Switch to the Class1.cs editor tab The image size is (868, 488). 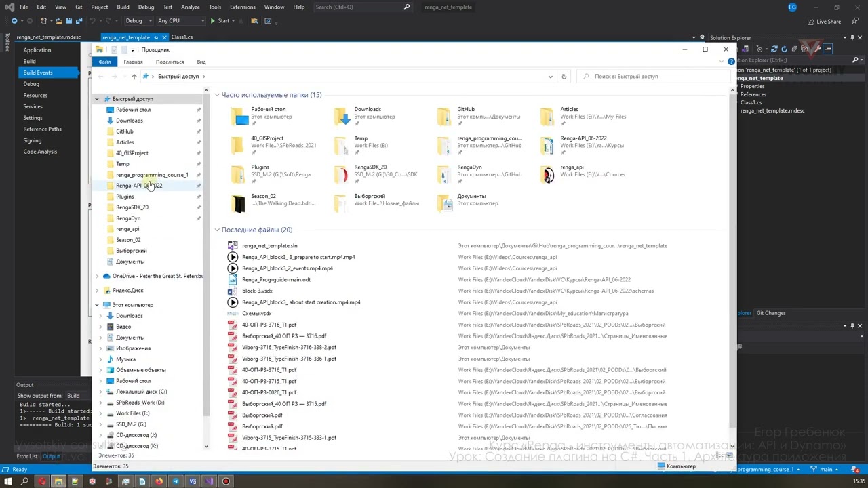[x=182, y=37]
